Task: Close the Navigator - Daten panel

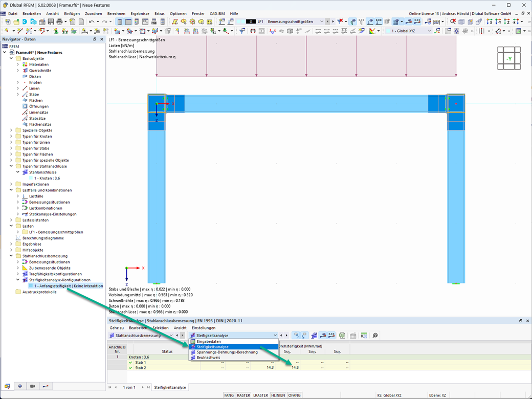Action: pos(101,39)
